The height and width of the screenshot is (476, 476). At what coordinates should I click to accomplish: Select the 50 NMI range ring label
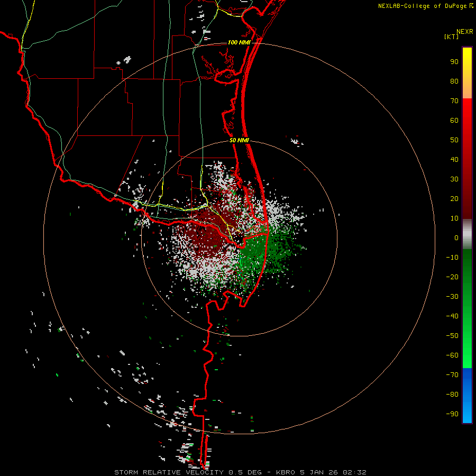[239, 140]
